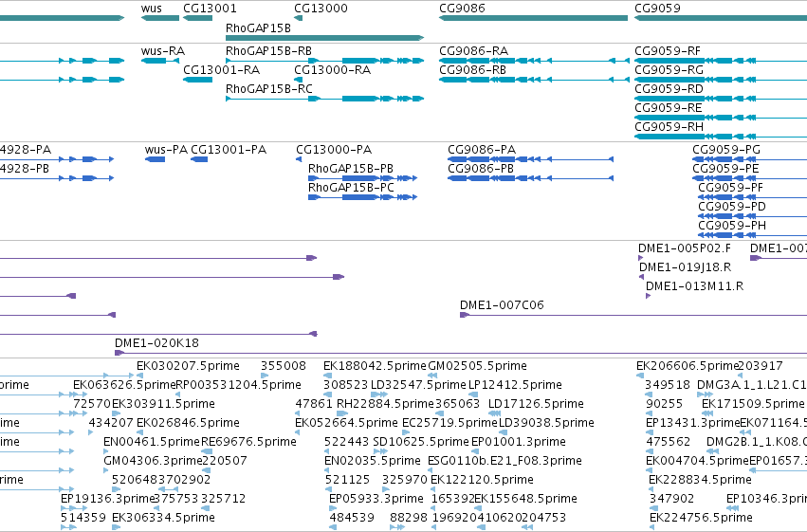Select the CG9059 gene label
807x532 pixels.
658,9
